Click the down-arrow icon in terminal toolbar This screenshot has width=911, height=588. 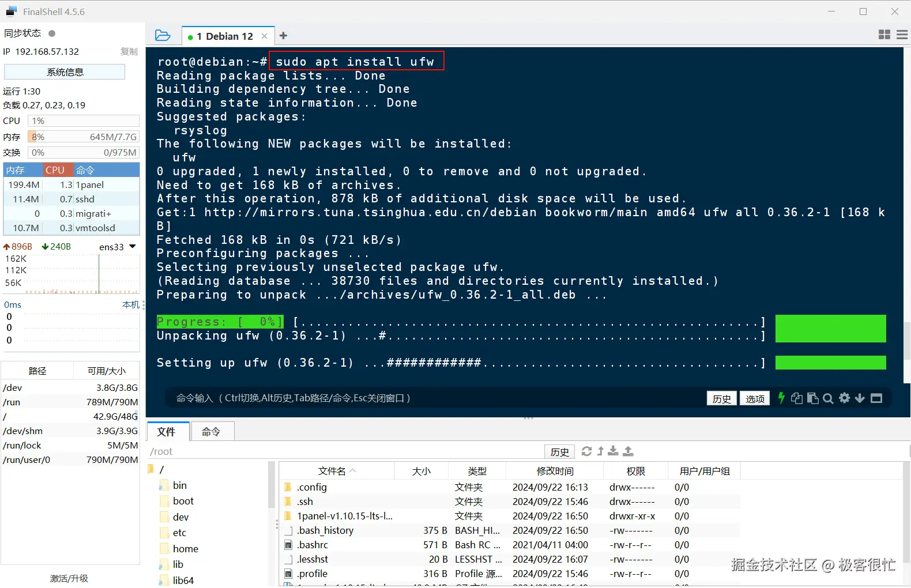(x=860, y=398)
